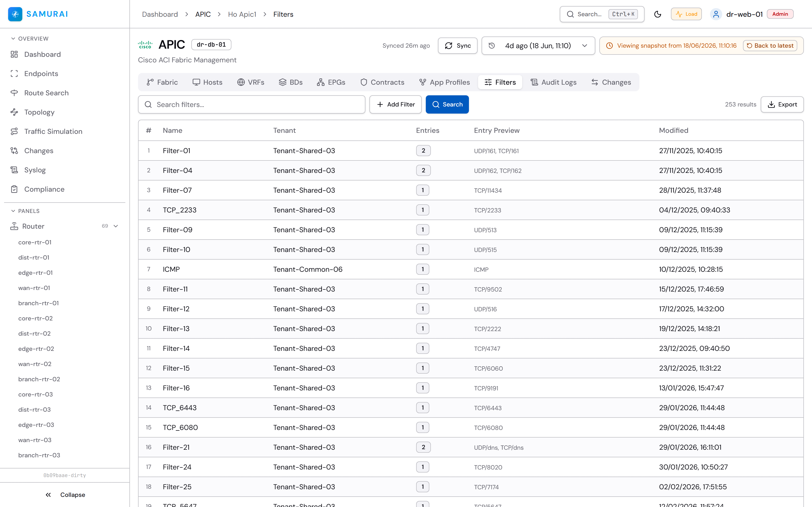Click the Add Filter button
Image resolution: width=812 pixels, height=507 pixels.
coord(395,104)
